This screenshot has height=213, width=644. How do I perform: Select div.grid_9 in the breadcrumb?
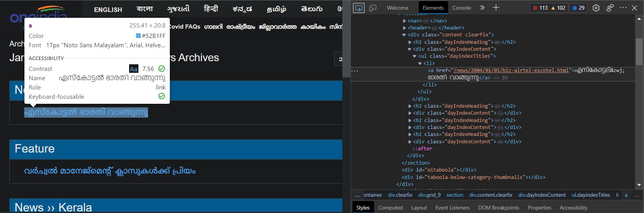click(x=430, y=195)
